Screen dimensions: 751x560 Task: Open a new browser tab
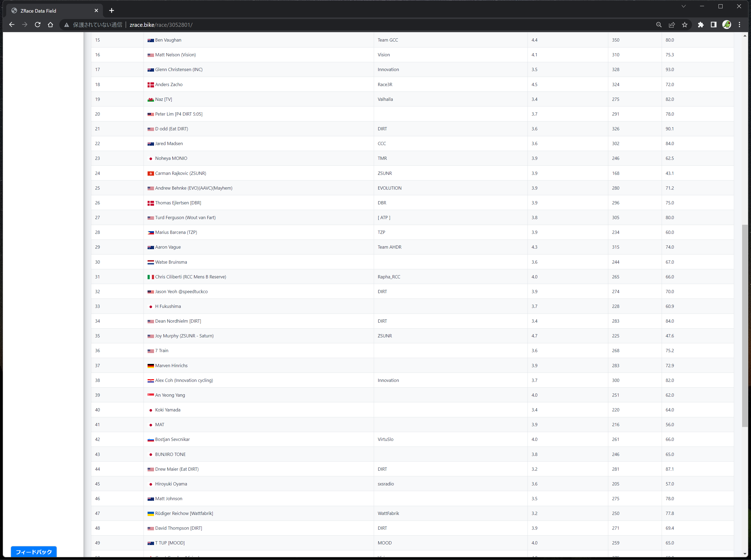tap(112, 11)
